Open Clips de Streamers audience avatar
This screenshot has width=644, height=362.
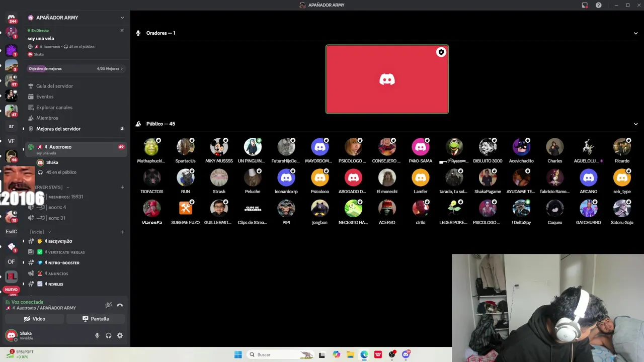[253, 208]
